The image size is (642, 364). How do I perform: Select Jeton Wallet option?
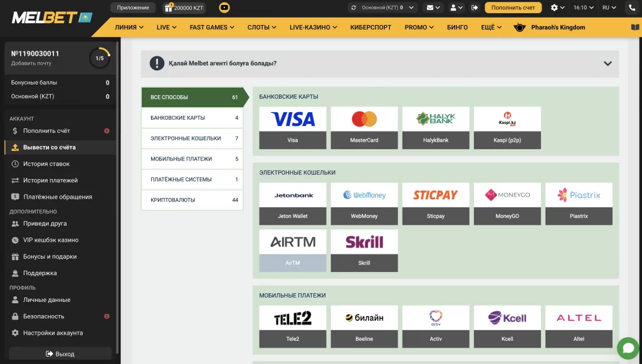click(x=293, y=204)
